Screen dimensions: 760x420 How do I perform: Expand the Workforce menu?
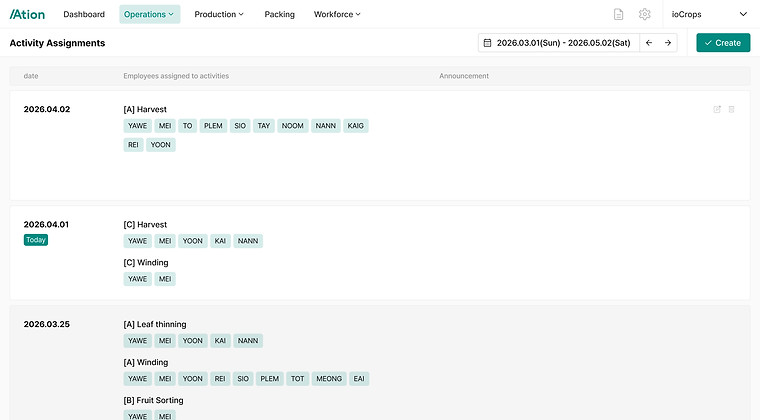(x=337, y=15)
